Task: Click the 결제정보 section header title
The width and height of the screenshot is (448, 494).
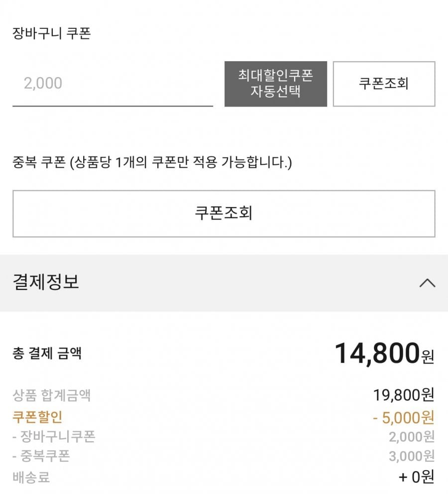Action: pos(46,282)
